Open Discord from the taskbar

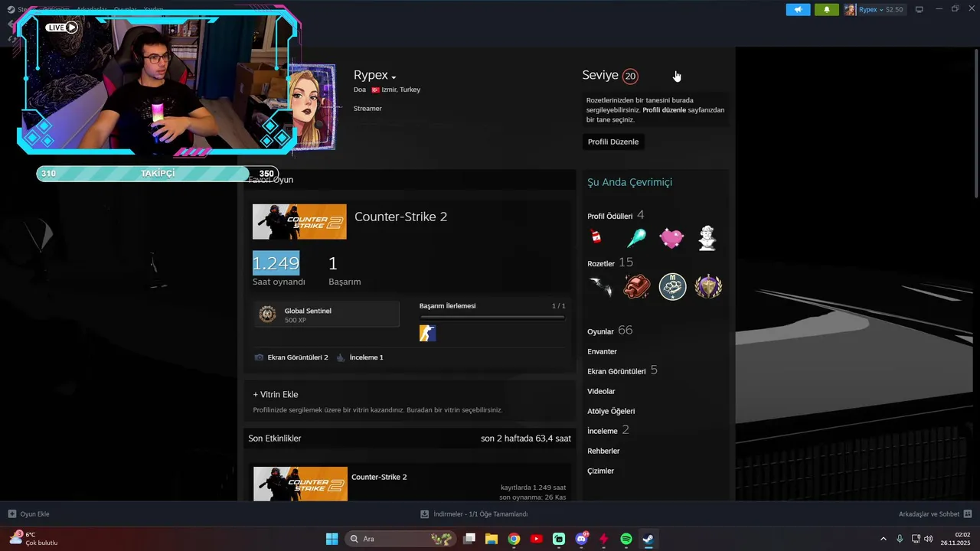581,539
